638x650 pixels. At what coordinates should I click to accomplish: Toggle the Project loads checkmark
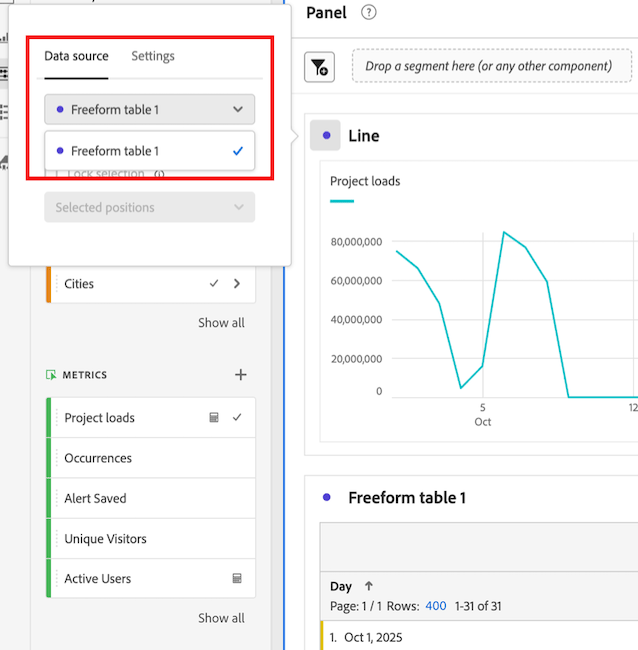(237, 418)
